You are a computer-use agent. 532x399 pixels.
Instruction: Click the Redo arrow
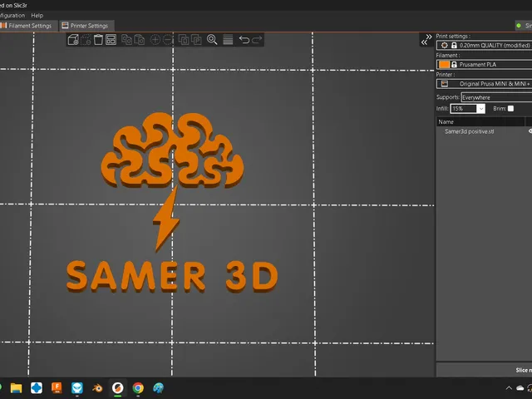pos(257,40)
